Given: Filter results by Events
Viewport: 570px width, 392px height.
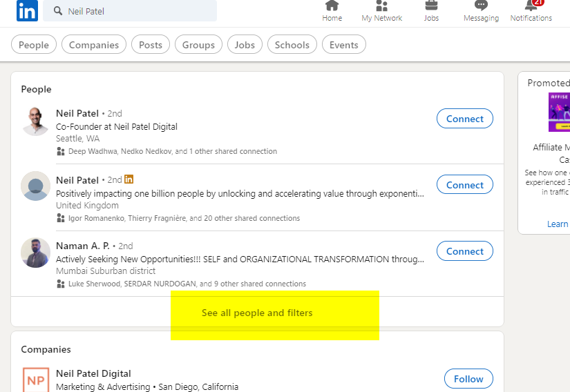Looking at the screenshot, I should [344, 45].
